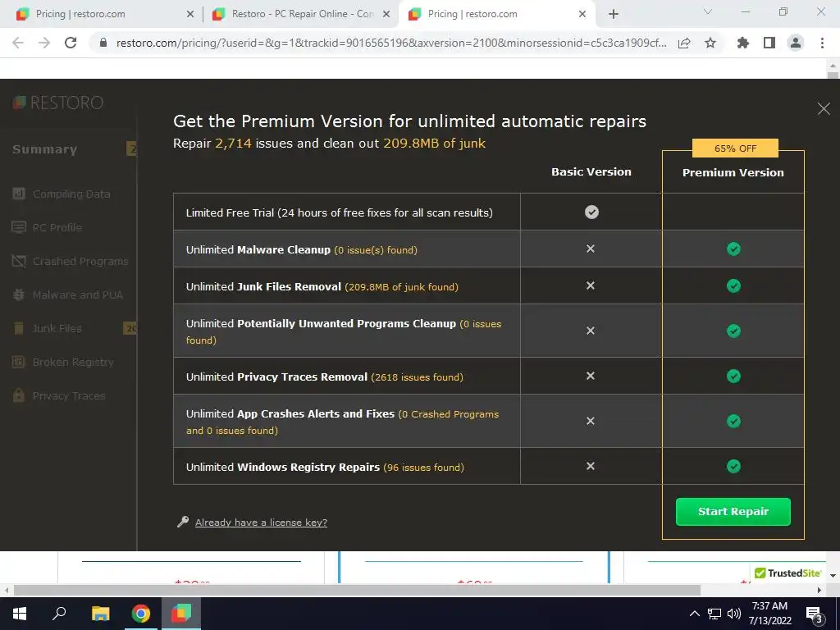The height and width of the screenshot is (630, 840).
Task: Open the Chrome extensions puzzle icon
Action: [x=743, y=43]
